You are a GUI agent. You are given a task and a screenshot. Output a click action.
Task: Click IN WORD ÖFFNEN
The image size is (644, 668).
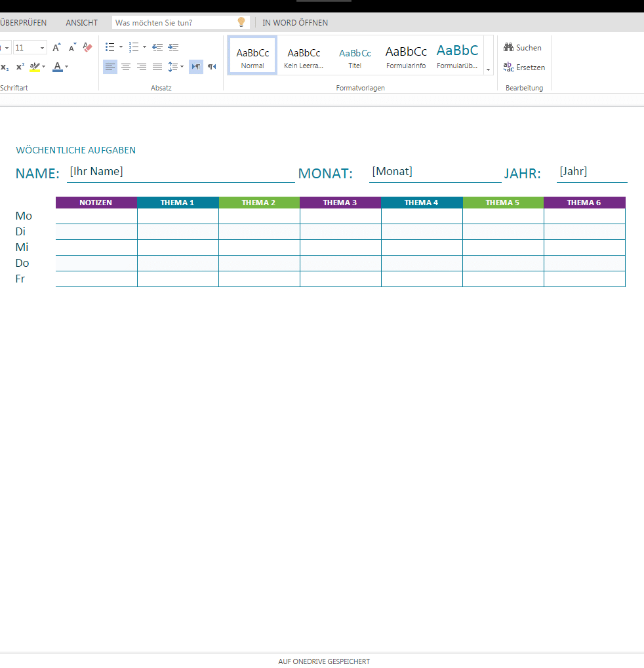click(x=295, y=22)
